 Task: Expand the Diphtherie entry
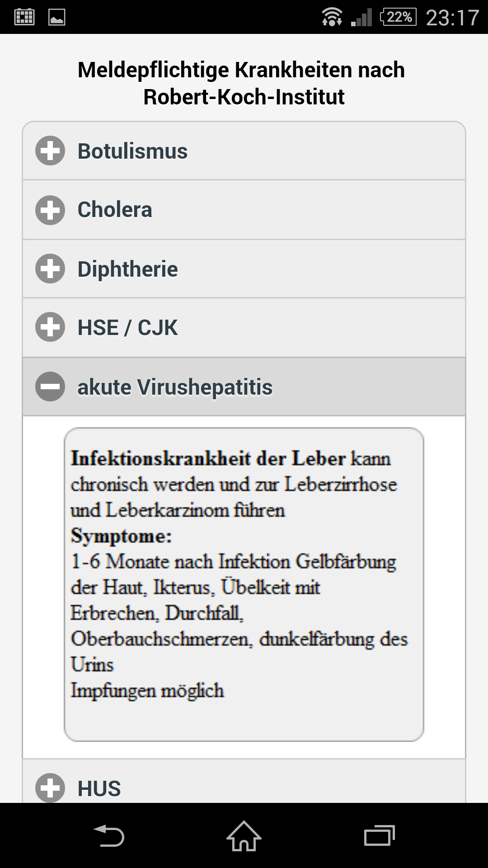[x=244, y=269]
